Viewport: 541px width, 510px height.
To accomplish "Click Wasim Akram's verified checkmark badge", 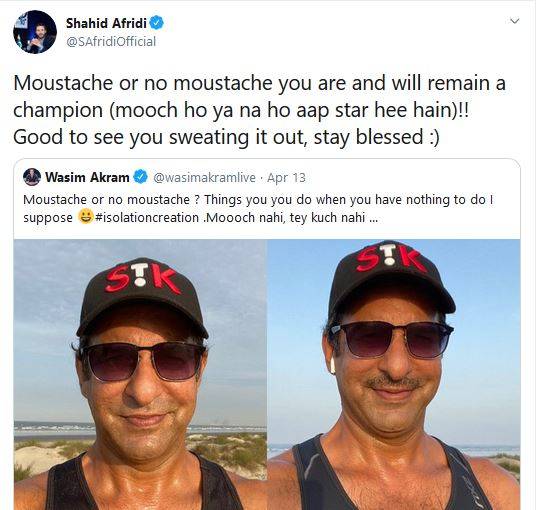I will 140,177.
